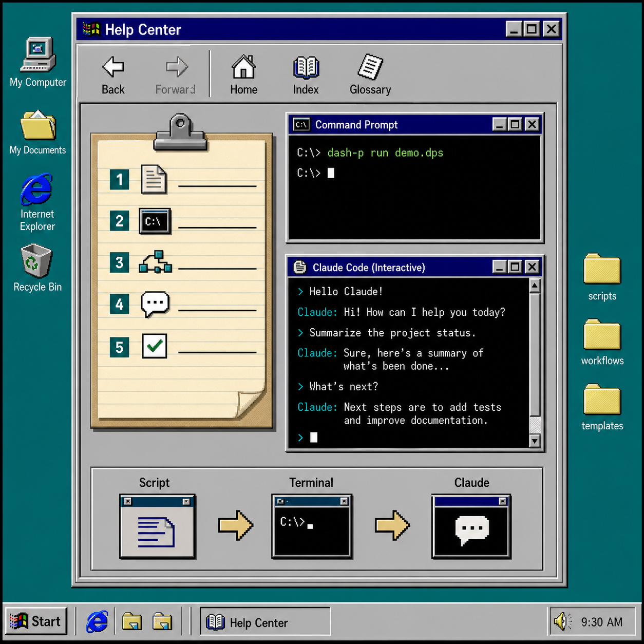644x644 pixels.
Task: Close the Command Prompt window
Action: pos(532,124)
